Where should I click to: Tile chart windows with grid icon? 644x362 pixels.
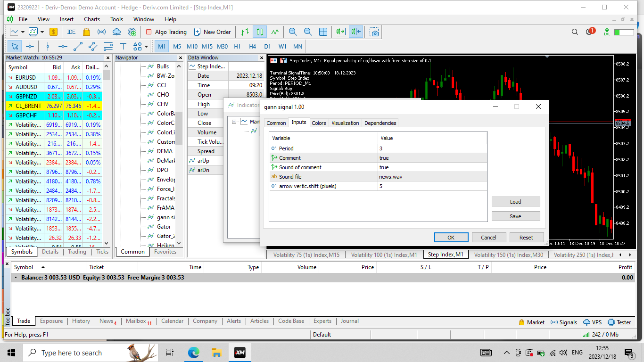(323, 32)
